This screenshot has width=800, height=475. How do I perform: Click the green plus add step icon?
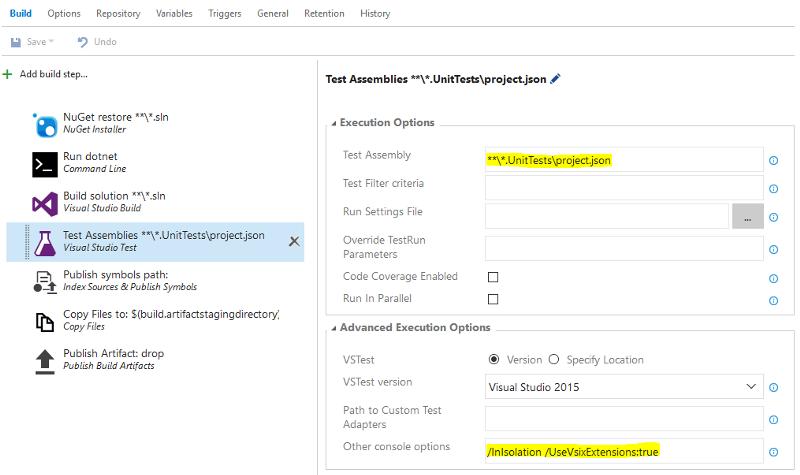[7, 74]
